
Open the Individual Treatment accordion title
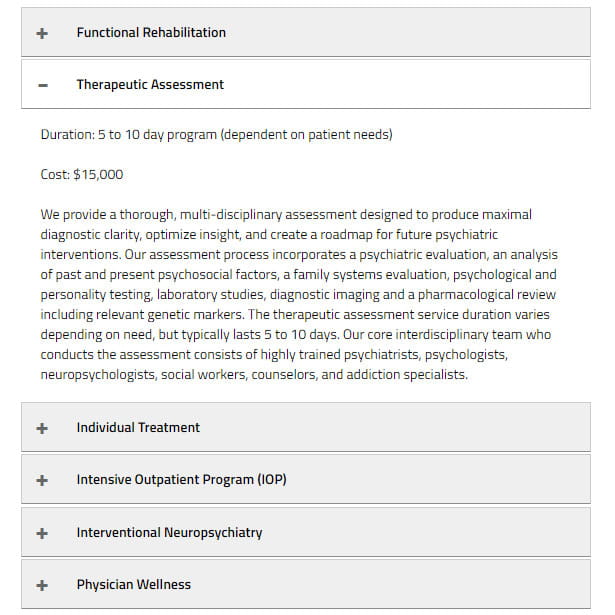(138, 428)
